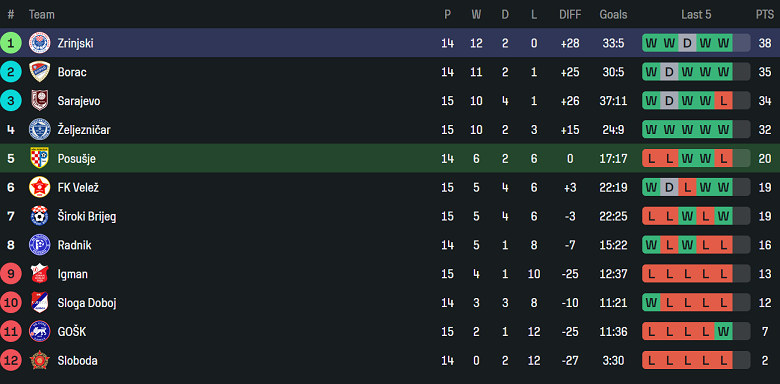Select the Sloboda crest icon

[x=39, y=360]
